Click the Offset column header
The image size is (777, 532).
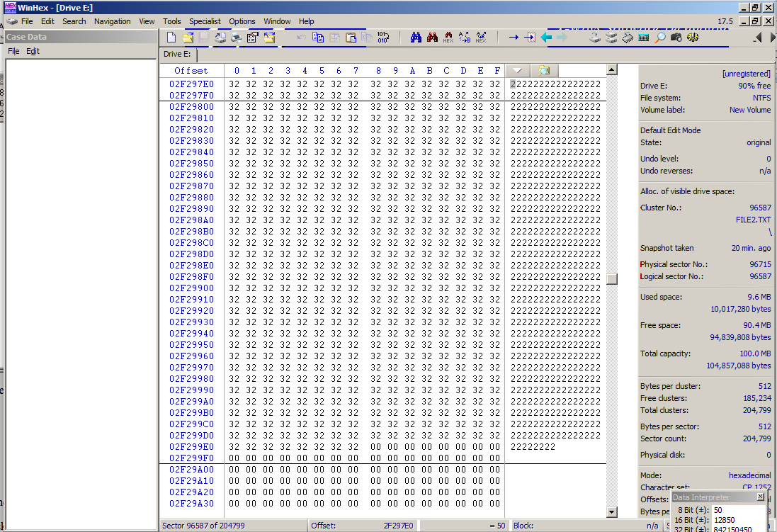(191, 71)
